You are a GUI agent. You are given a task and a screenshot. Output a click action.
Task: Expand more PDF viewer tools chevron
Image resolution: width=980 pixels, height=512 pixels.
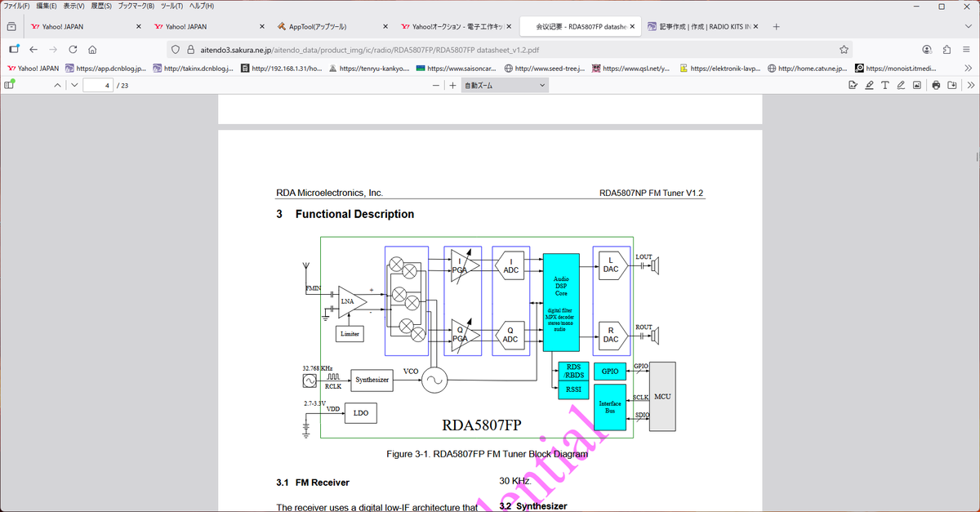(970, 85)
